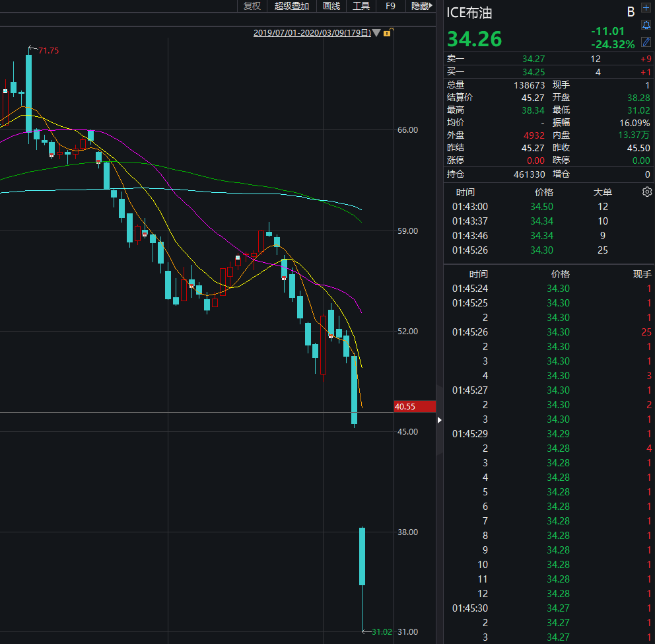655x644 pixels.
Task: Click the B badge next to ICE布油
Action: [630, 11]
